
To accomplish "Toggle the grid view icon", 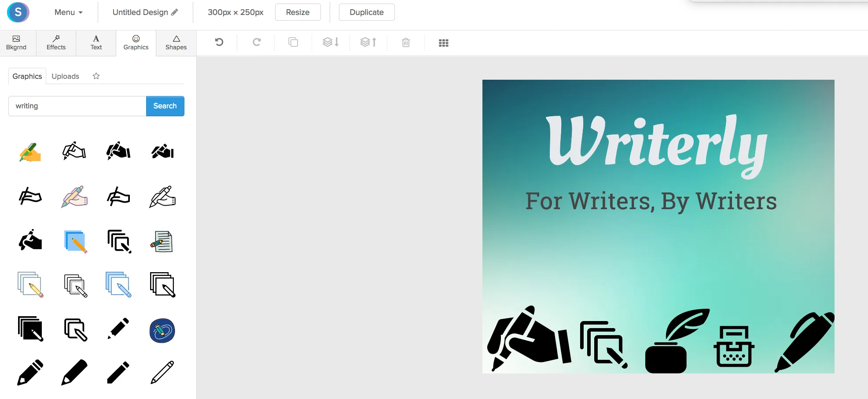I will tap(444, 43).
